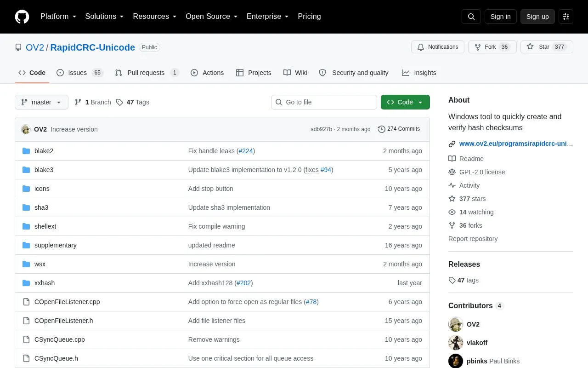Viewport: 588px width, 368px height.
Task: Click OV2 avatar in latest commit row
Action: (26, 129)
